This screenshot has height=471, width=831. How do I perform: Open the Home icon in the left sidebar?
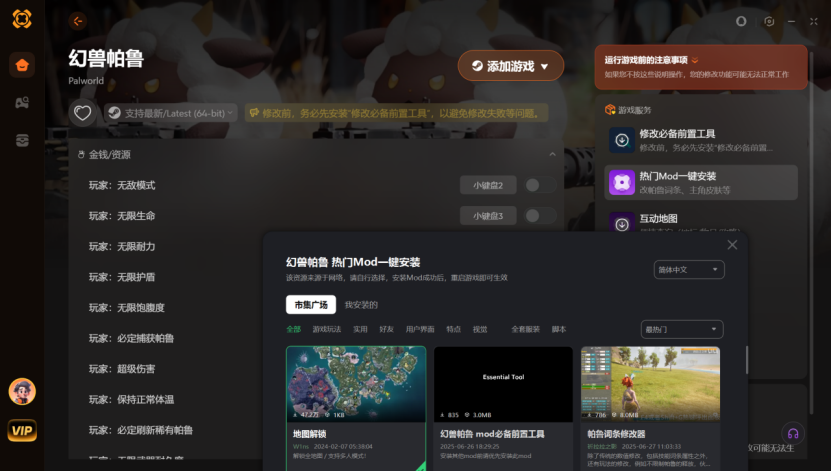(x=22, y=65)
